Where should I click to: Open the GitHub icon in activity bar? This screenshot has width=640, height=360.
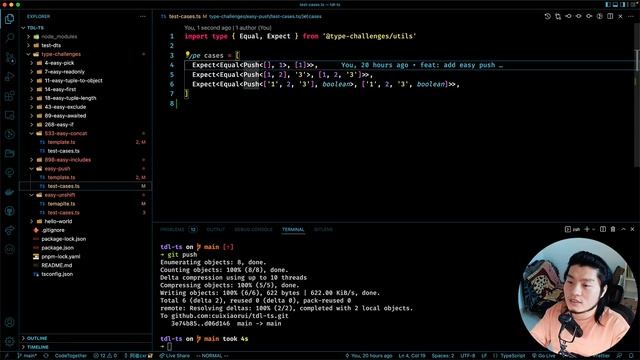[9, 211]
